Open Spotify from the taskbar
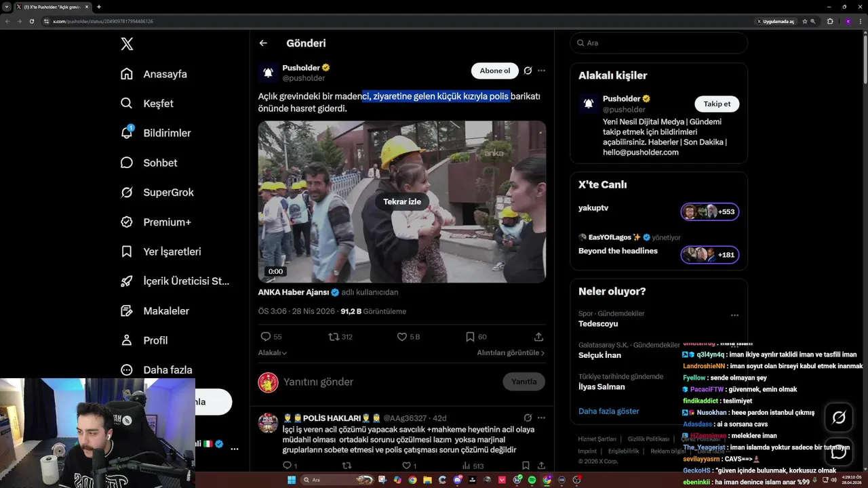The image size is (868, 488). (532, 480)
